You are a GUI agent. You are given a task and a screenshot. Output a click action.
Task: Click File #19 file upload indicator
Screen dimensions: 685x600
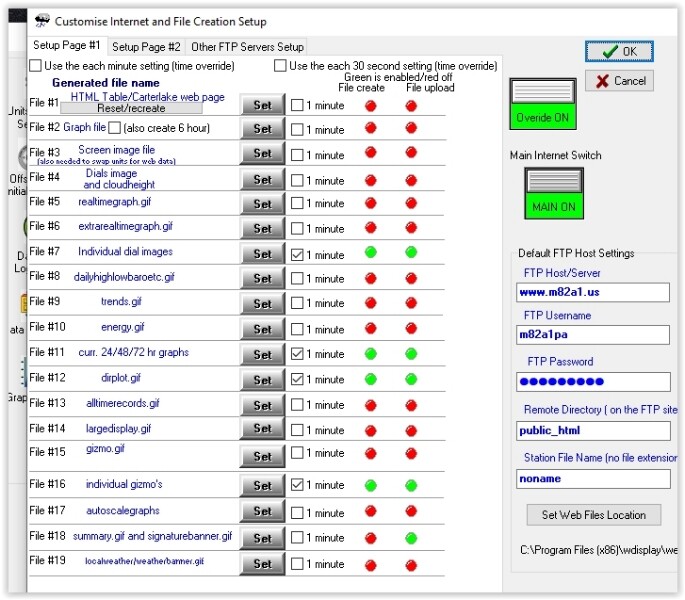click(x=411, y=565)
